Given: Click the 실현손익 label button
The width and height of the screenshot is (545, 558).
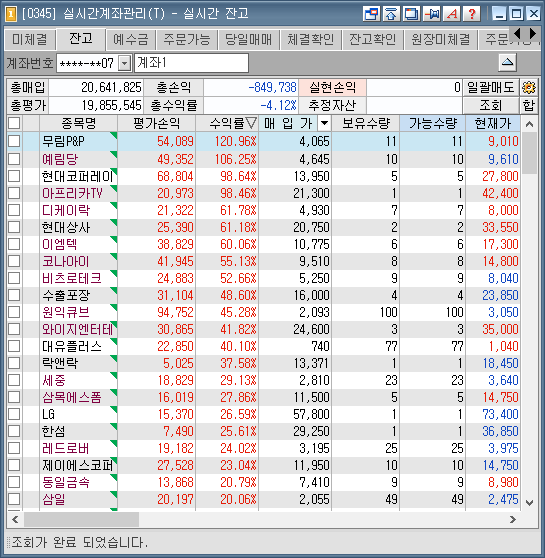Looking at the screenshot, I should click(332, 87).
